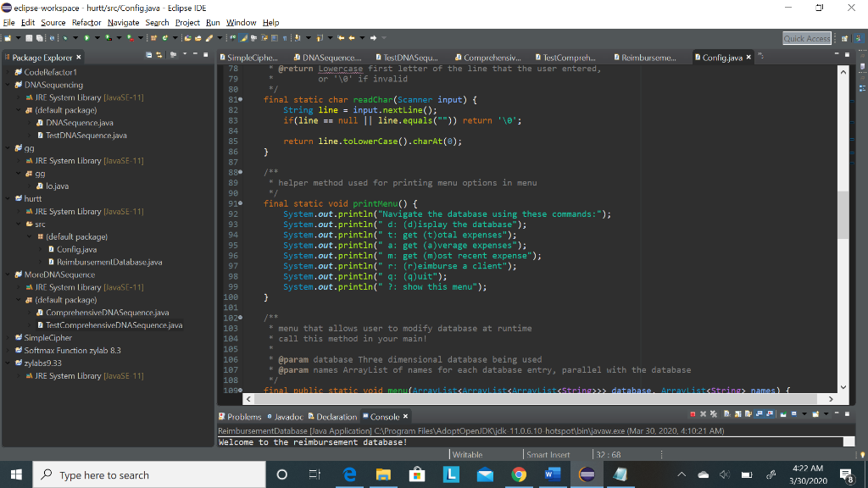Click the Open Type toolbar icon
Image resolution: width=868 pixels, height=488 pixels.
[x=187, y=38]
